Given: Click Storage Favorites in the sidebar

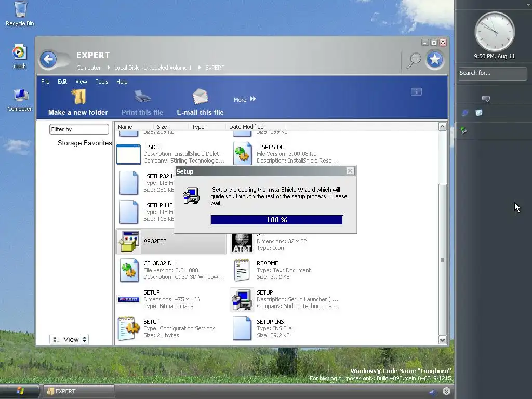Looking at the screenshot, I should tap(85, 143).
